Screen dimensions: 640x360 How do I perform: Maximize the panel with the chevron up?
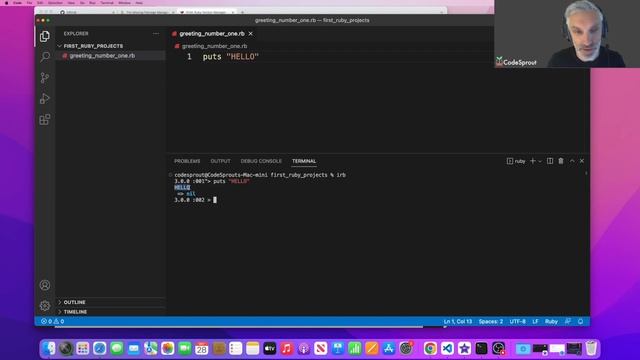click(572, 161)
